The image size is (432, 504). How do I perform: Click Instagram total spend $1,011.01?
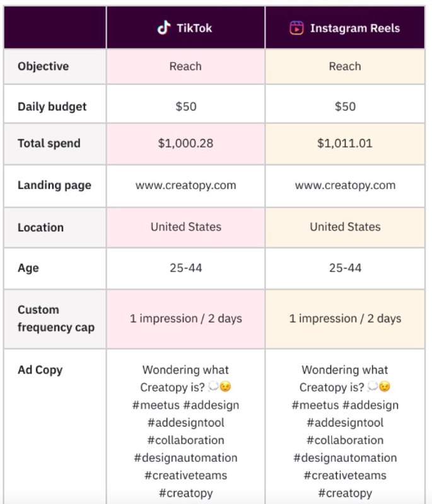tap(345, 143)
